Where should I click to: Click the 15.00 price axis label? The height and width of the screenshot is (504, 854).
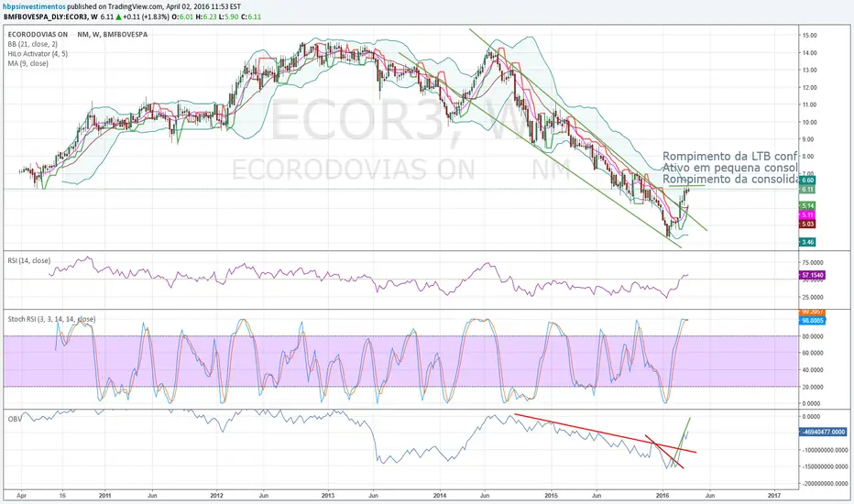pos(809,36)
